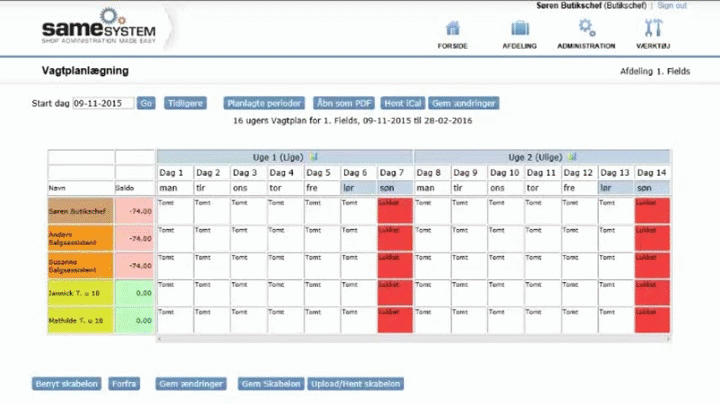Open the Forside home icon

pyautogui.click(x=452, y=29)
